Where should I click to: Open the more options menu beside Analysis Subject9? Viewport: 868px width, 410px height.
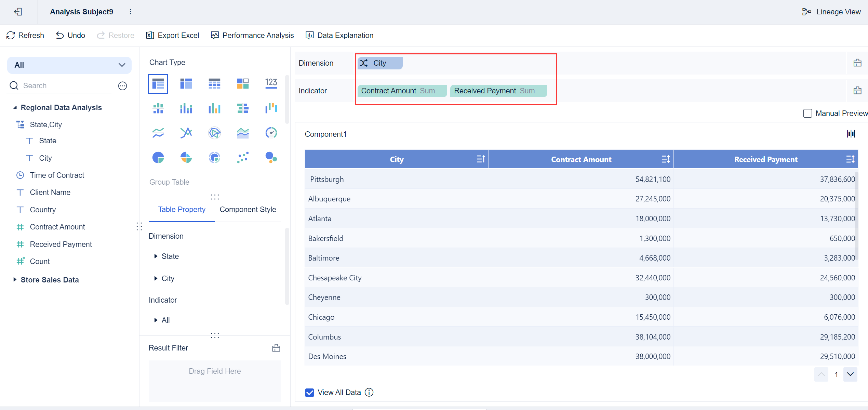pos(130,12)
